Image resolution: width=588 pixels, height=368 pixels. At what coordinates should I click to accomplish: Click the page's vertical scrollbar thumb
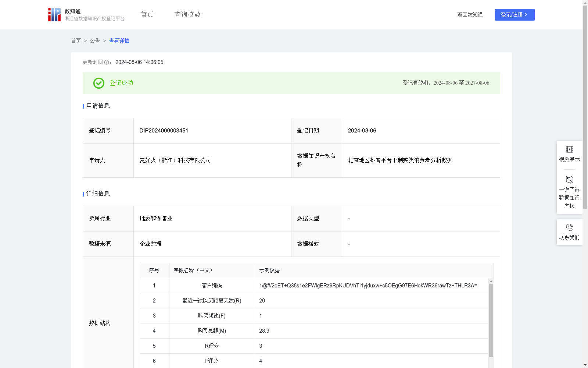pyautogui.click(x=585, y=107)
